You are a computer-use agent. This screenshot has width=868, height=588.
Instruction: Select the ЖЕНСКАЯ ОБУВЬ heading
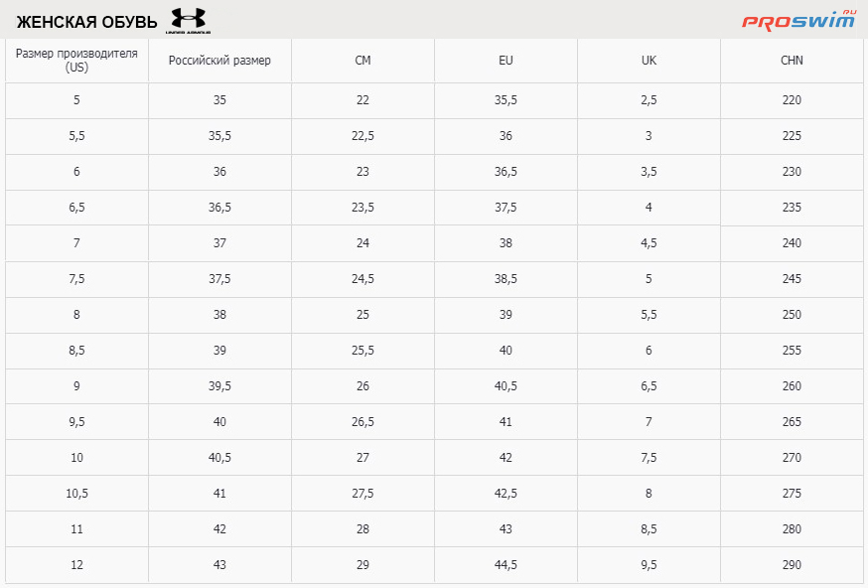(87, 22)
